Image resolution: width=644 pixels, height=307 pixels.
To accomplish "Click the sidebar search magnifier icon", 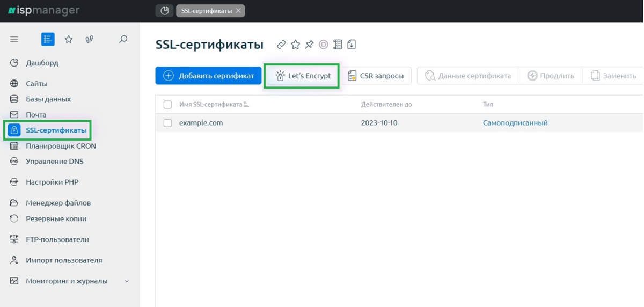I will click(123, 39).
